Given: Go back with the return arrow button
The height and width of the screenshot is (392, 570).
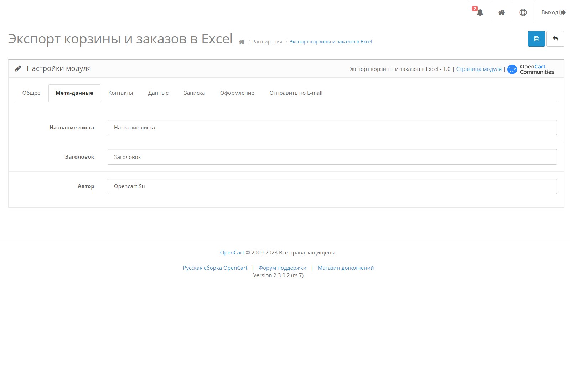Looking at the screenshot, I should [x=555, y=39].
